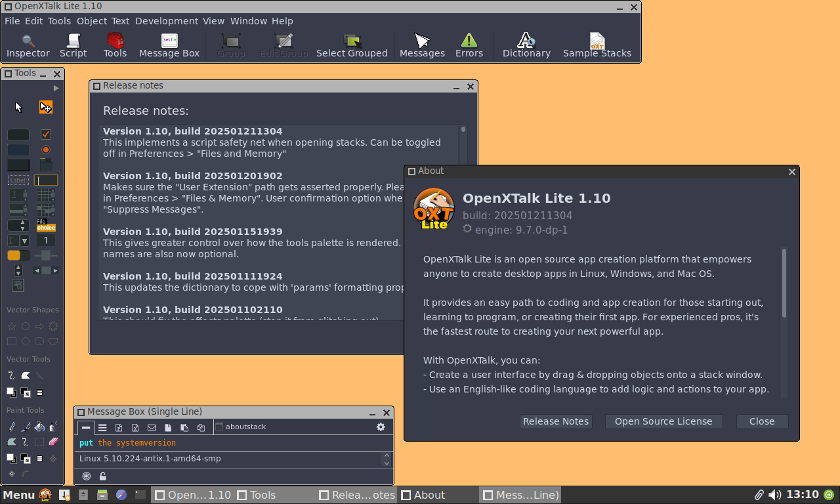Pick the star vector shape
This screenshot has height=504, width=840.
point(12,326)
